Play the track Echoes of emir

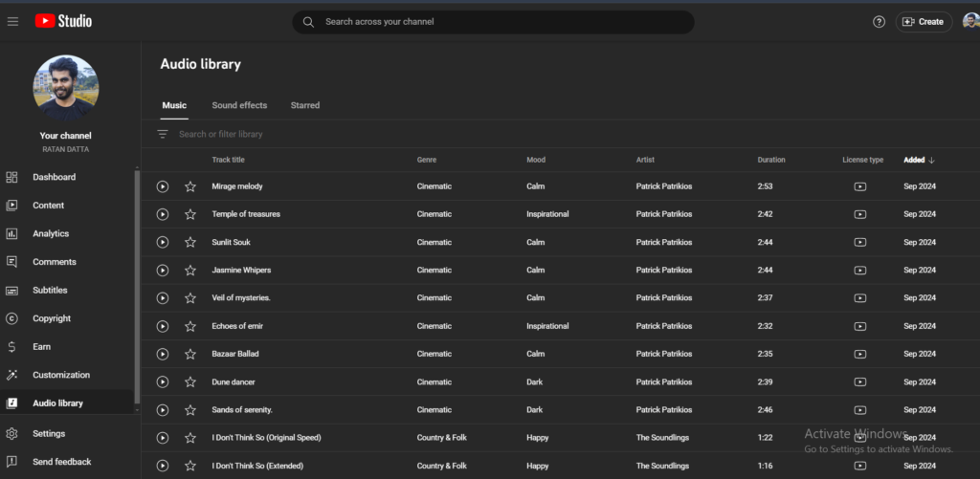[163, 326]
